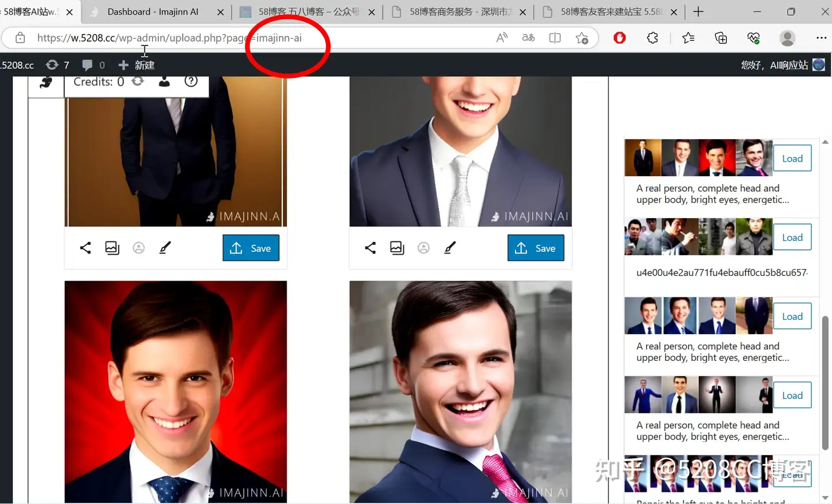Open WordPress comments icon showing 0

(94, 65)
